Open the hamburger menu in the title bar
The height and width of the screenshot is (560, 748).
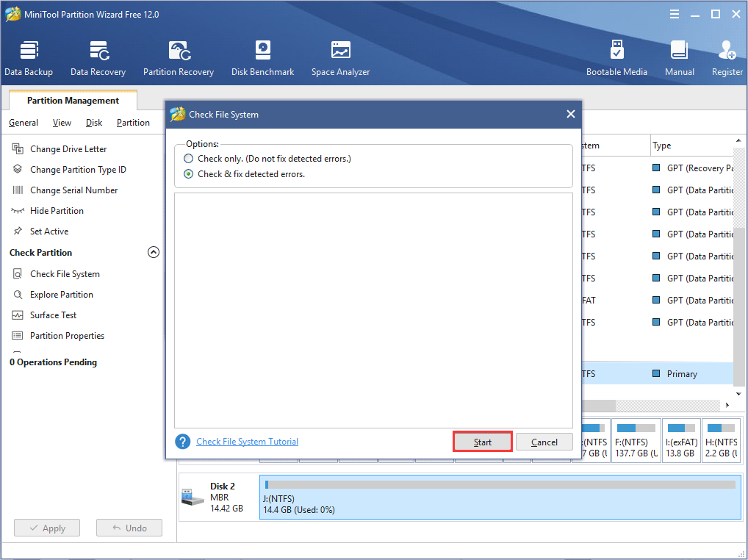click(x=675, y=14)
